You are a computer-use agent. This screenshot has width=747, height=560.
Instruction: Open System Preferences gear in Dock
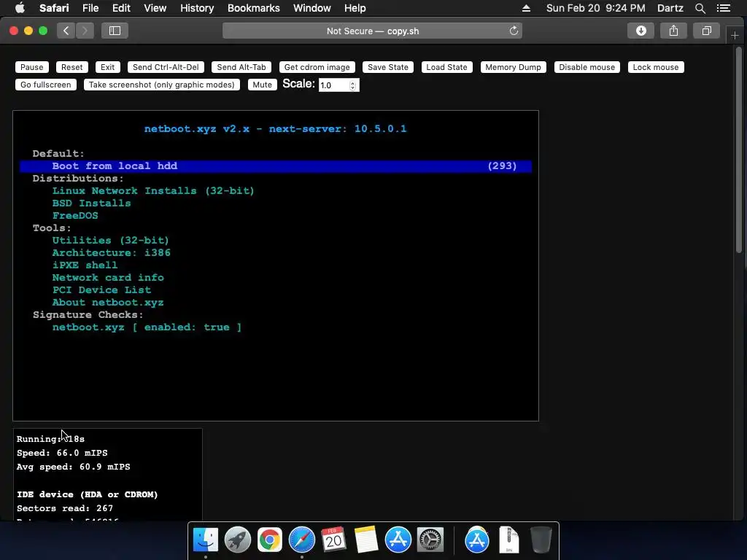point(430,540)
